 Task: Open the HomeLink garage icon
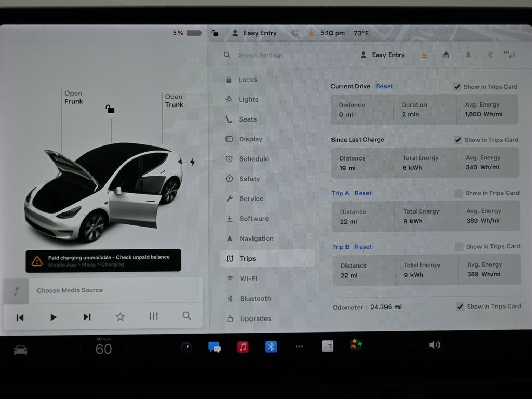click(x=446, y=55)
